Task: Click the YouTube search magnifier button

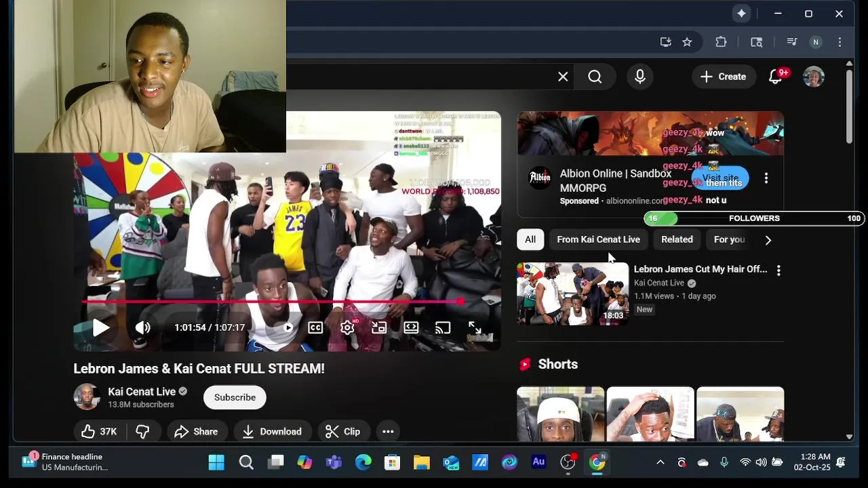Action: (x=595, y=77)
